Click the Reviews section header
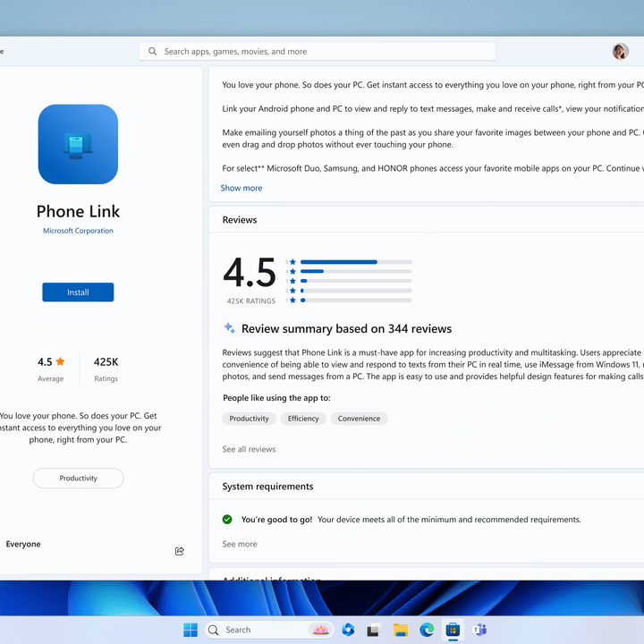This screenshot has height=644, width=644. 240,220
